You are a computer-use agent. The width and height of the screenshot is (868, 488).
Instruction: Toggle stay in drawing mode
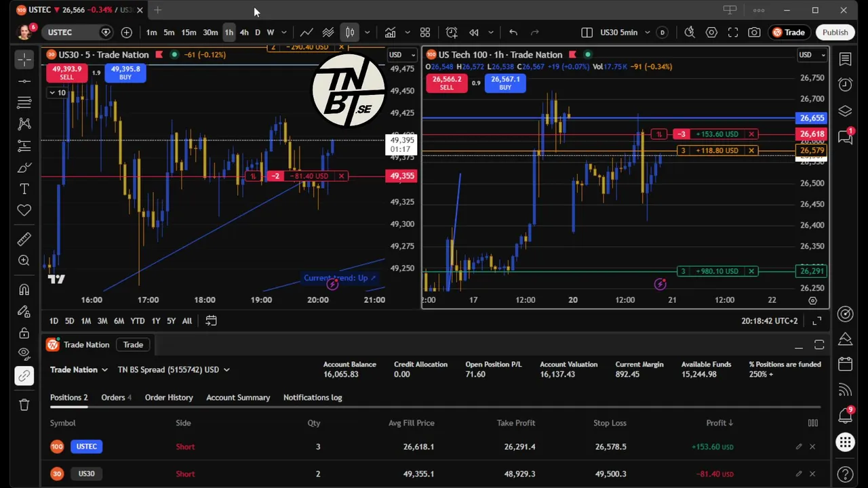pos(24,312)
